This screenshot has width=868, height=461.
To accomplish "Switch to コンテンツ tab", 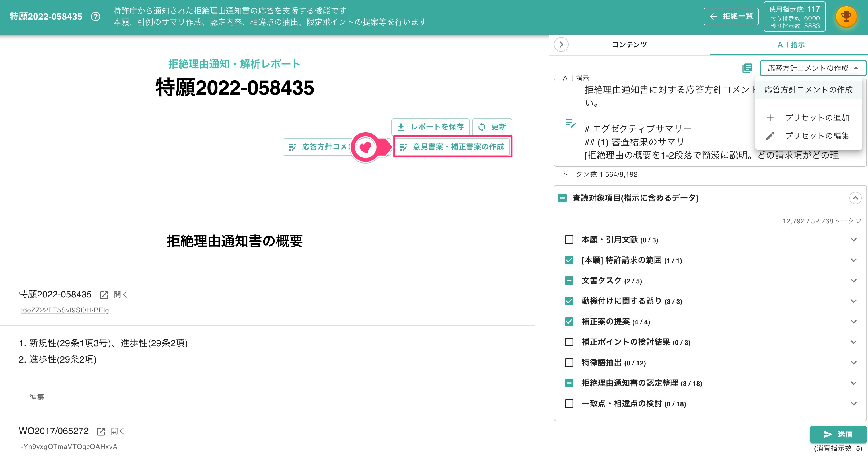I will coord(630,44).
